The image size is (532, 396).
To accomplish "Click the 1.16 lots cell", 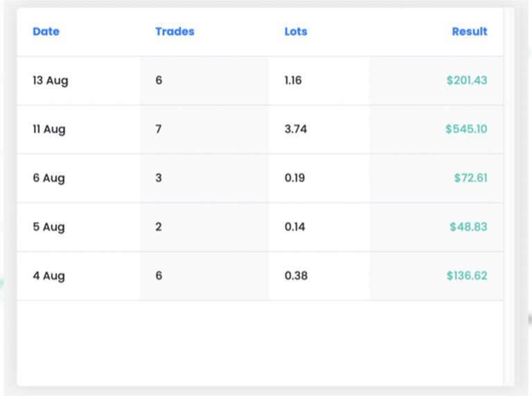I will coord(293,80).
